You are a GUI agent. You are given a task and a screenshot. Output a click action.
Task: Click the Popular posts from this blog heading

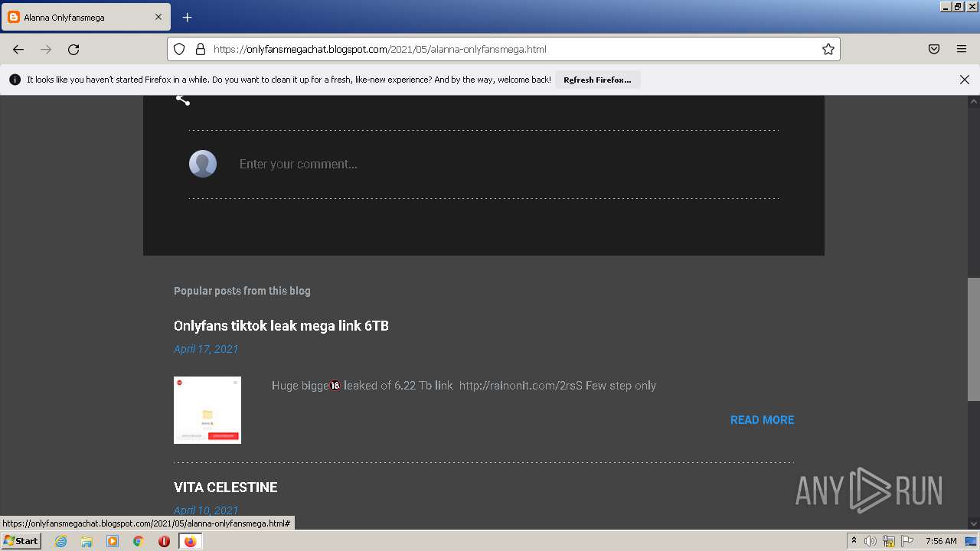[x=242, y=291]
